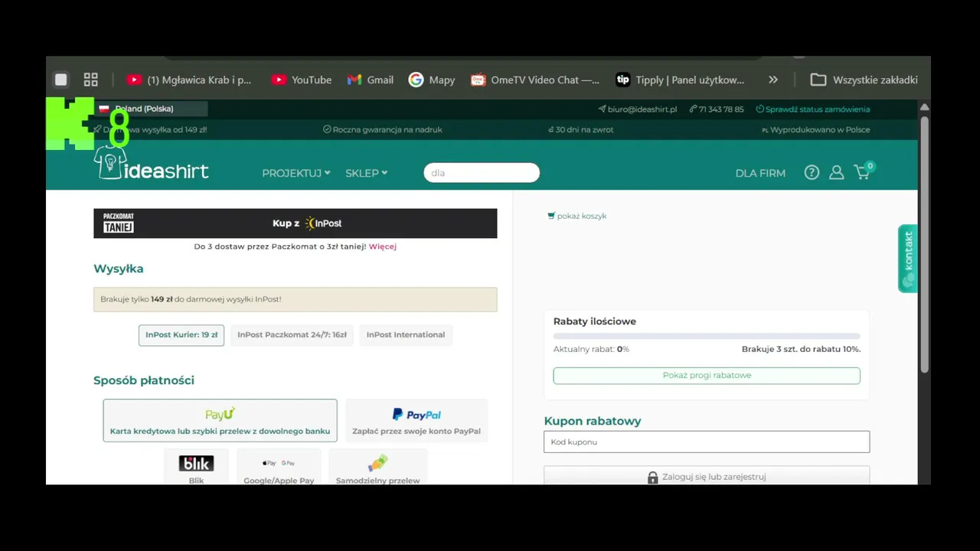The image size is (980, 551).
Task: Click the Rabaty ilościowe progress bar
Action: point(707,336)
